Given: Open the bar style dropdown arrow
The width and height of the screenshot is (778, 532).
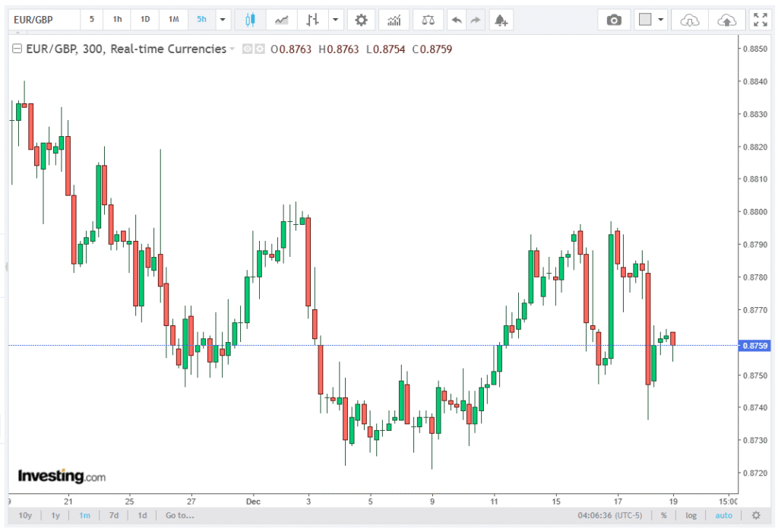Looking at the screenshot, I should (334, 20).
